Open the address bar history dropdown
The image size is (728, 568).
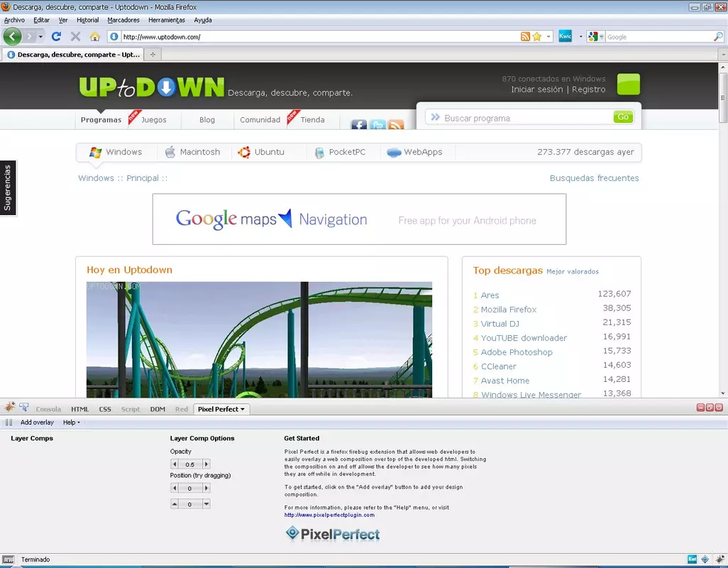click(548, 37)
